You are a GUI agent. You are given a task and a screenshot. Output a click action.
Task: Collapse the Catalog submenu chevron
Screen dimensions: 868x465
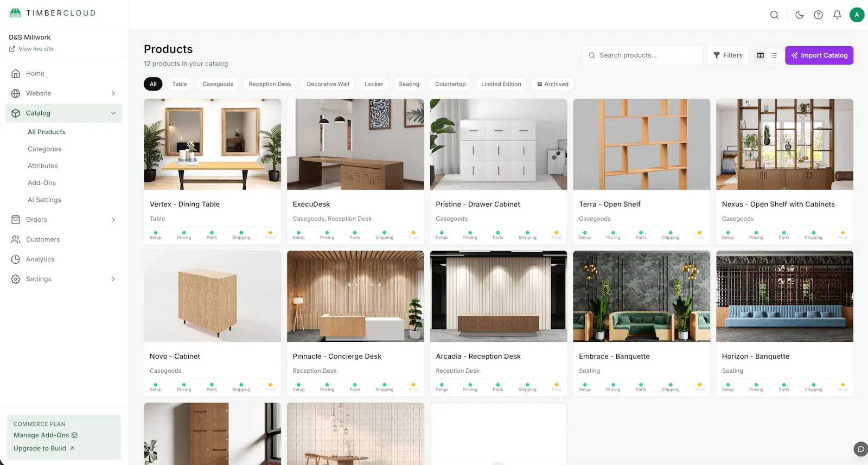click(113, 113)
